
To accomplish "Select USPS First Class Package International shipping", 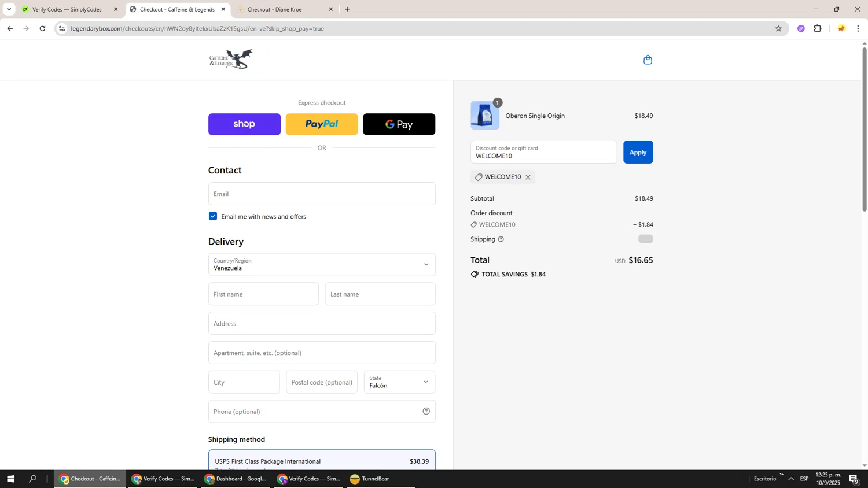I will click(322, 461).
